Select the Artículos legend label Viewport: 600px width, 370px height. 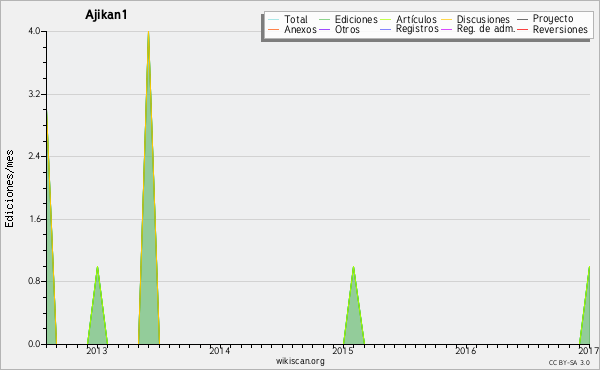pyautogui.click(x=416, y=19)
